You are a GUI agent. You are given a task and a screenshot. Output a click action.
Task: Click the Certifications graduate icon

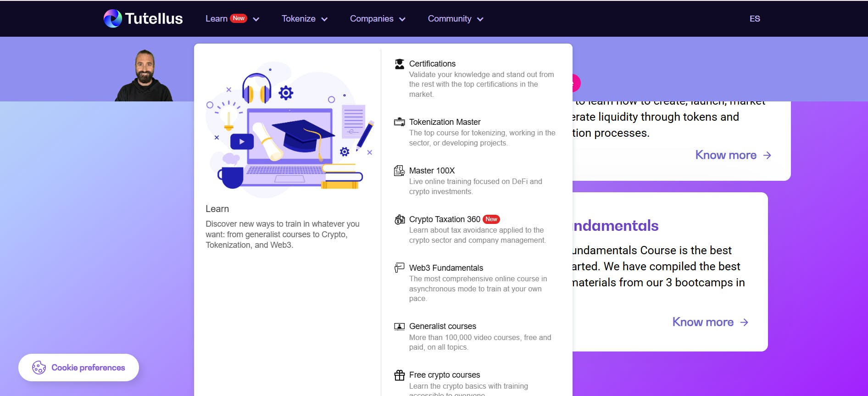(x=400, y=64)
